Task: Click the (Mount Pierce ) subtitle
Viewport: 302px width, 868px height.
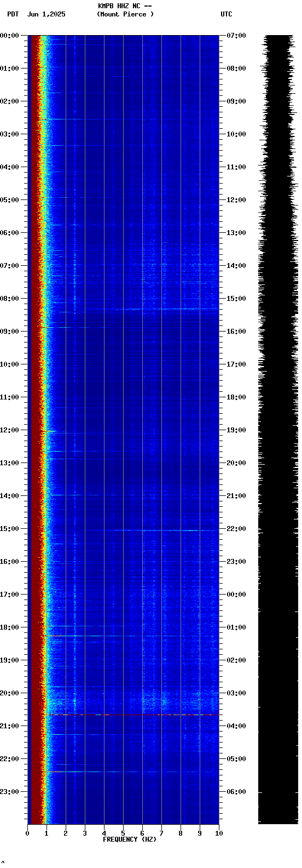Action: (x=125, y=14)
